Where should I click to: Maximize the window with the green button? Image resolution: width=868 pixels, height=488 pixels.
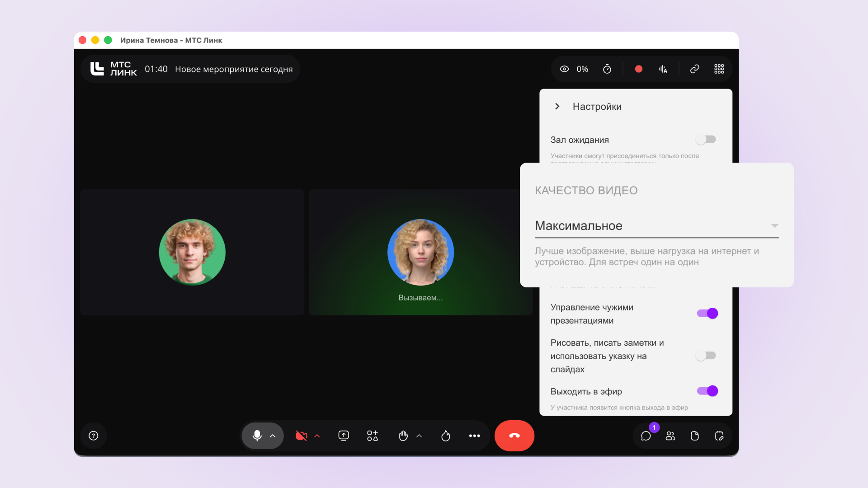coord(108,40)
